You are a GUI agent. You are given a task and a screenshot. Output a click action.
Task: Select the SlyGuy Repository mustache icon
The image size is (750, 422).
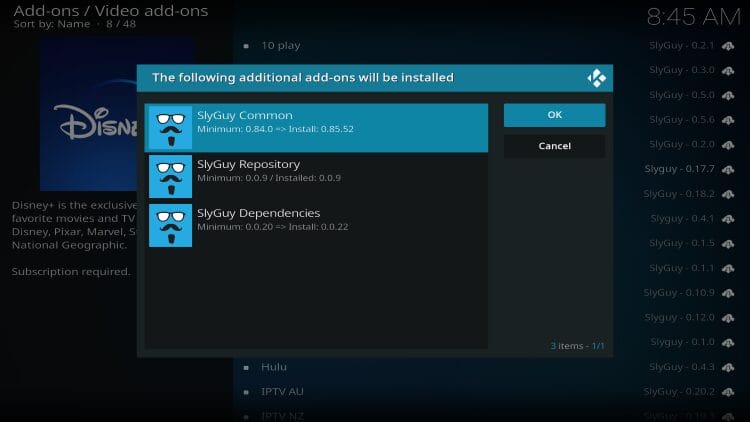coord(170,177)
